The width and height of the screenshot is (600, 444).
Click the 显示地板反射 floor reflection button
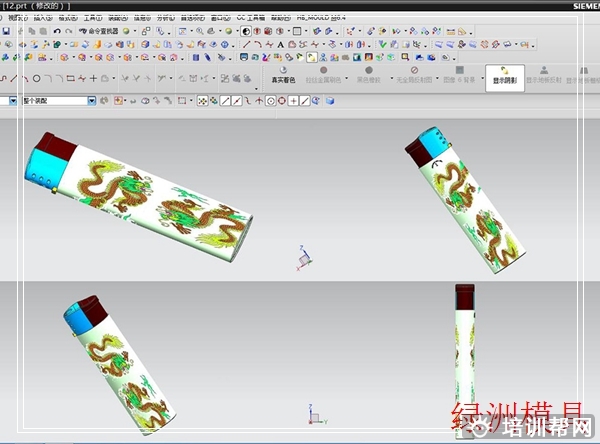[543, 76]
